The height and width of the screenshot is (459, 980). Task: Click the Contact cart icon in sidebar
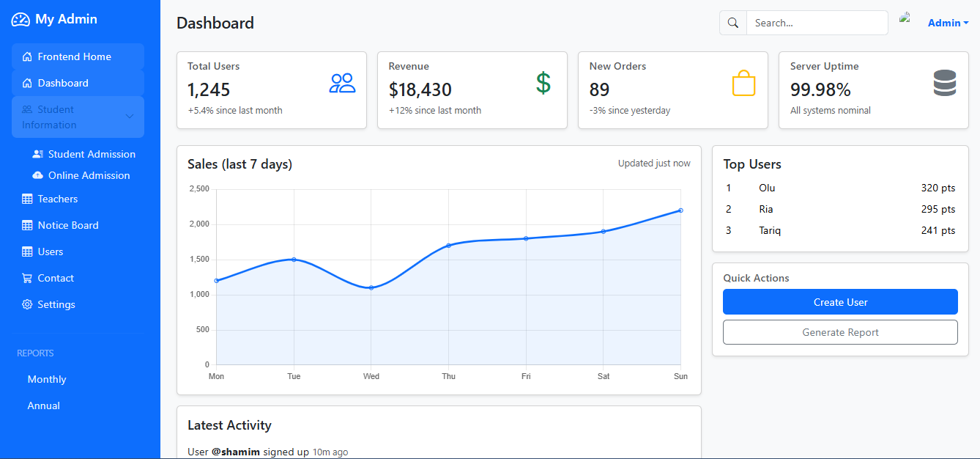click(27, 278)
